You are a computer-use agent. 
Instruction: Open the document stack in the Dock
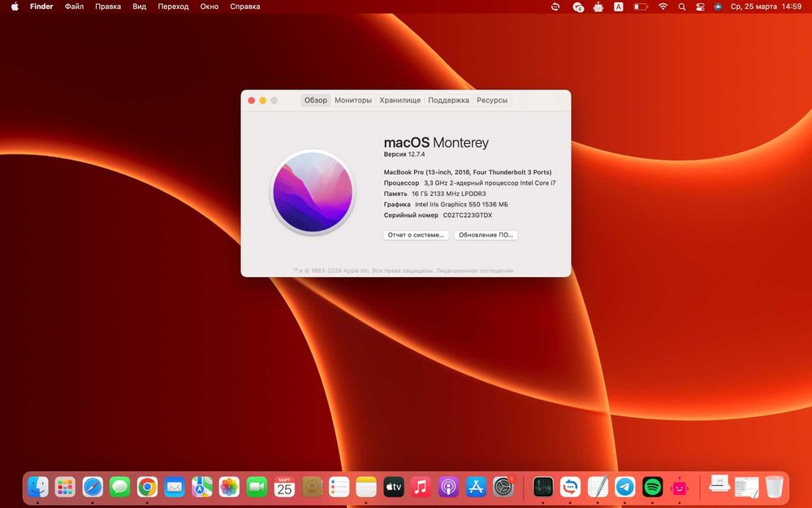point(746,487)
